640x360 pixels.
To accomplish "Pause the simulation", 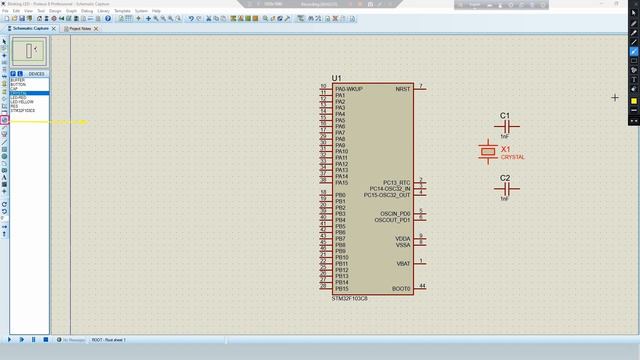I will click(33, 340).
